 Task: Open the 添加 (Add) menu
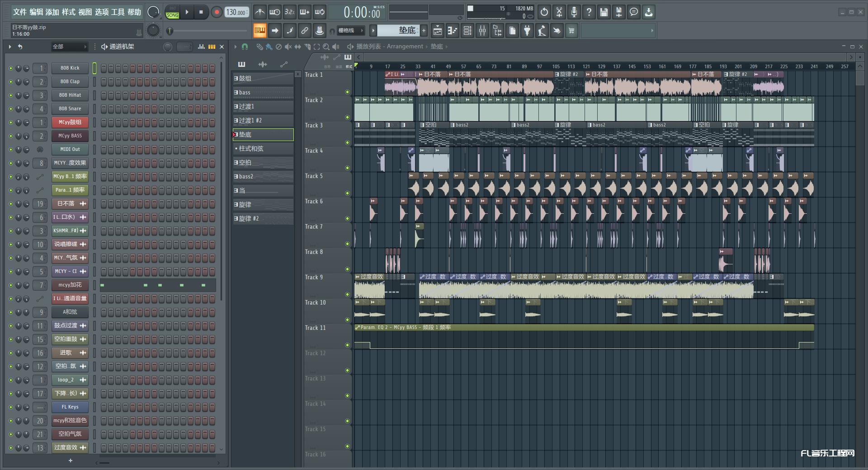tap(52, 12)
